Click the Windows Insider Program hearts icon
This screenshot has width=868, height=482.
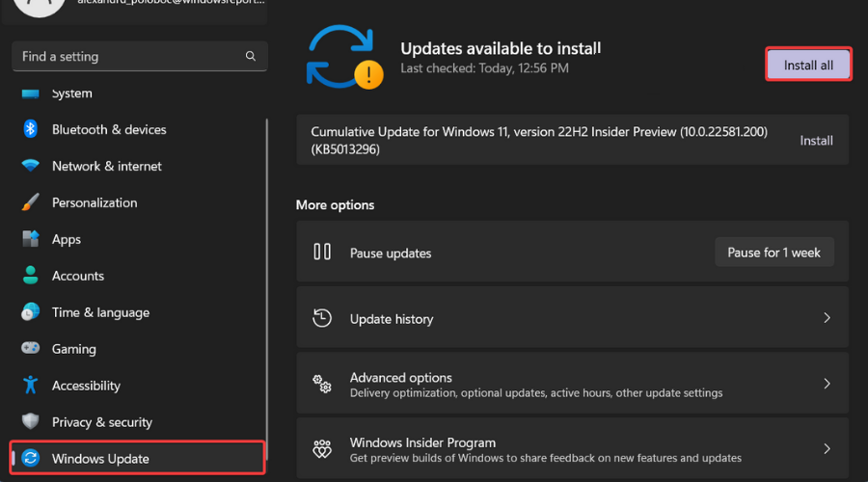[x=322, y=449]
